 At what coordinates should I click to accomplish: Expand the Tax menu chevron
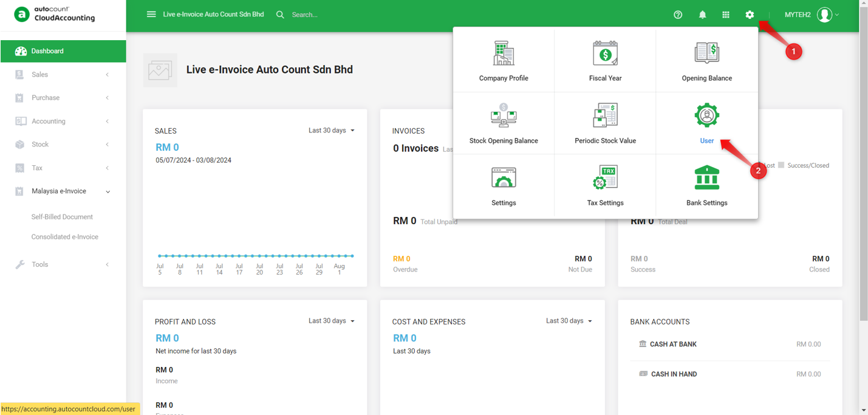[108, 168]
